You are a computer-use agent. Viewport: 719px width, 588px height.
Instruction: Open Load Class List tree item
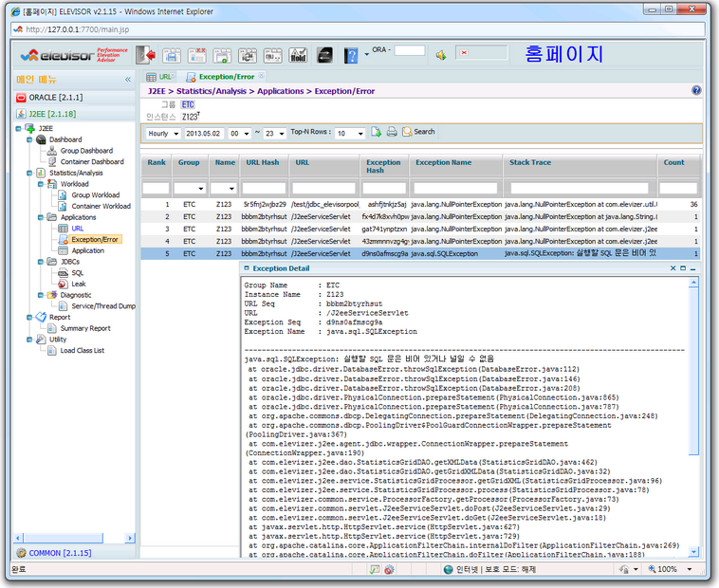pyautogui.click(x=83, y=351)
